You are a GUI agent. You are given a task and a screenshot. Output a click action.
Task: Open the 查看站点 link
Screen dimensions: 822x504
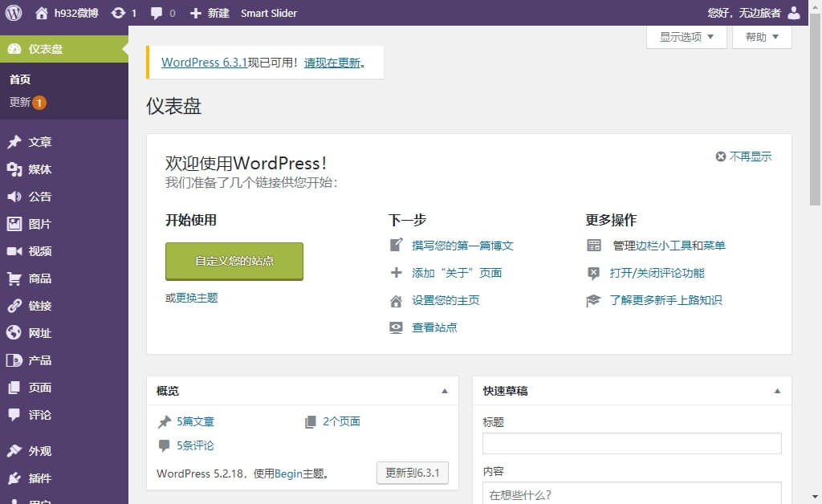(x=434, y=327)
